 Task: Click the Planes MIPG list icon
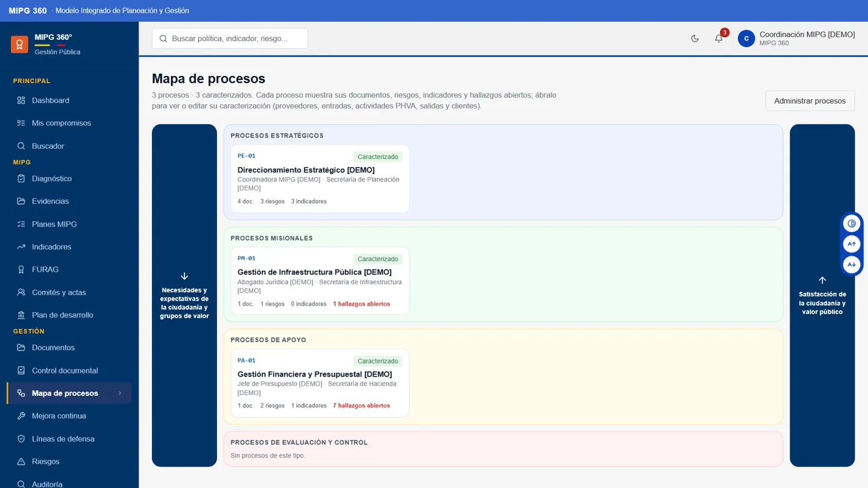[21, 224]
